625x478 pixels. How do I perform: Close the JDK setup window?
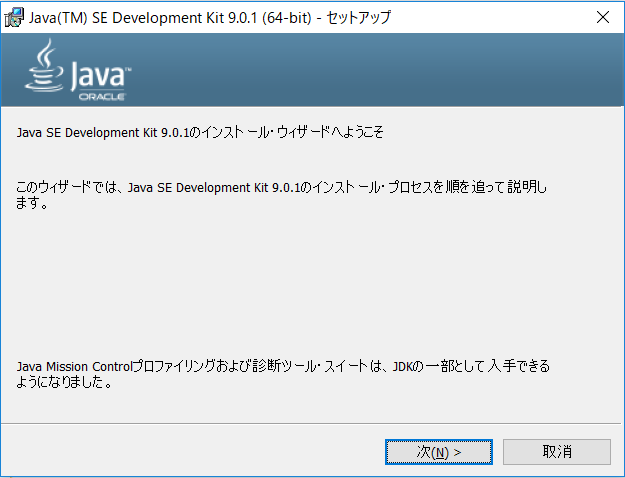pyautogui.click(x=603, y=17)
